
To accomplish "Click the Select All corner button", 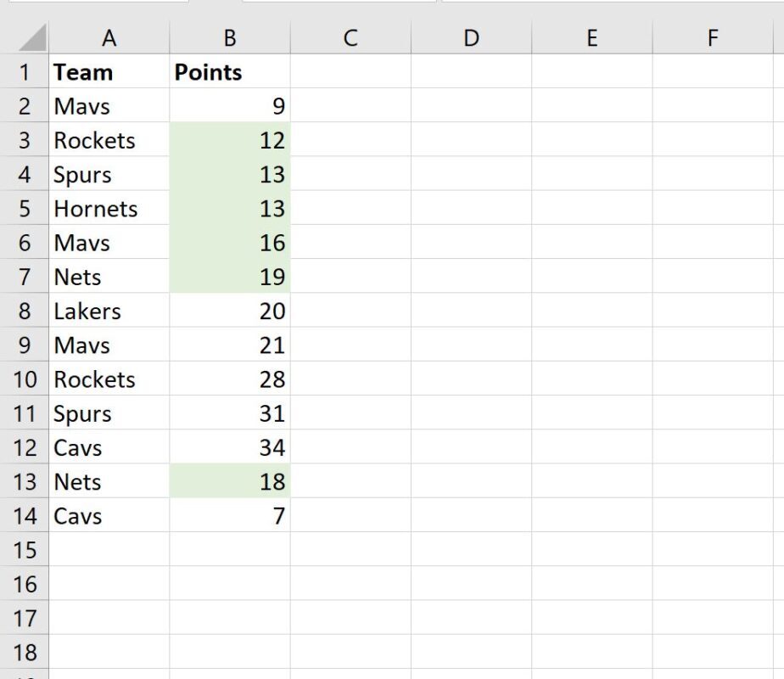I will (x=26, y=37).
